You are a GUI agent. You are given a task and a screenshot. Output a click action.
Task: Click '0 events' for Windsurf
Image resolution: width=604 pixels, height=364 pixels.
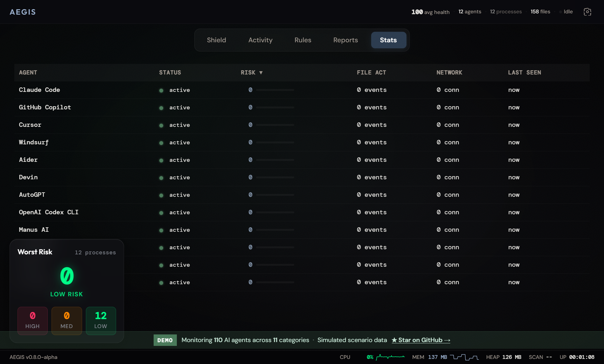click(x=371, y=142)
